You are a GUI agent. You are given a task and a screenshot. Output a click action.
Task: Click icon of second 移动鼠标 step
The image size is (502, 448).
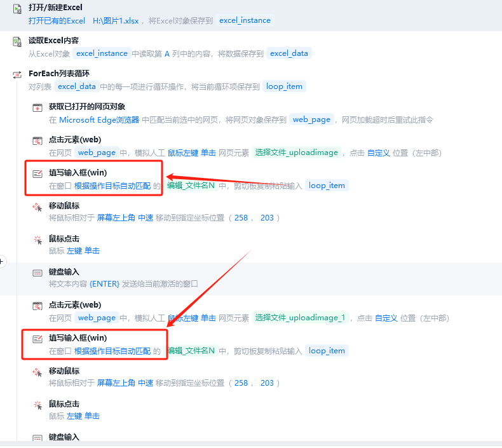(37, 372)
